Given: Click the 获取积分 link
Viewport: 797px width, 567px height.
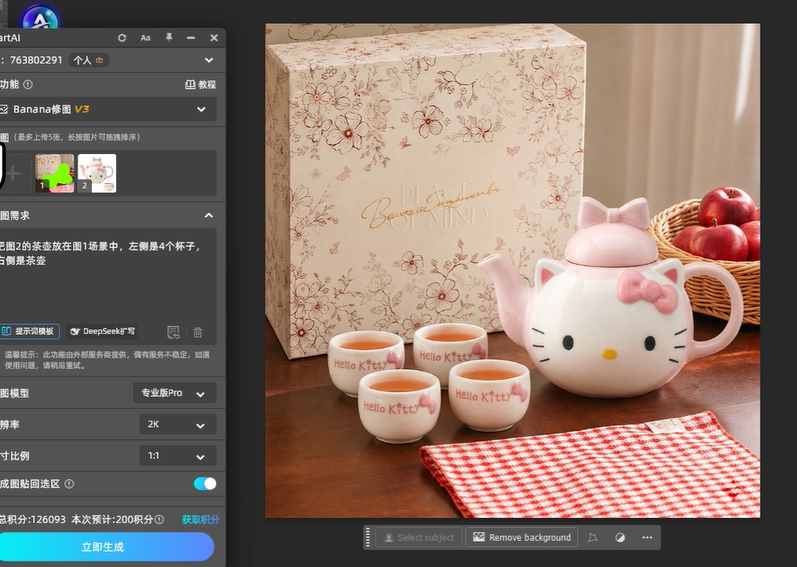Looking at the screenshot, I should click(201, 519).
